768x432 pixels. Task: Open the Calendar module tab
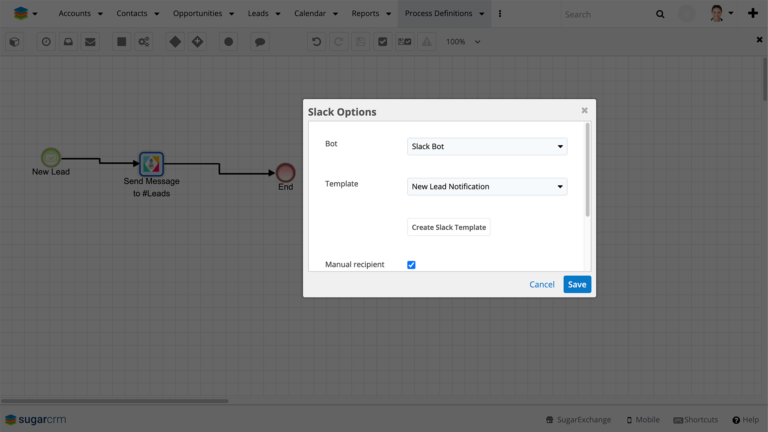(310, 13)
